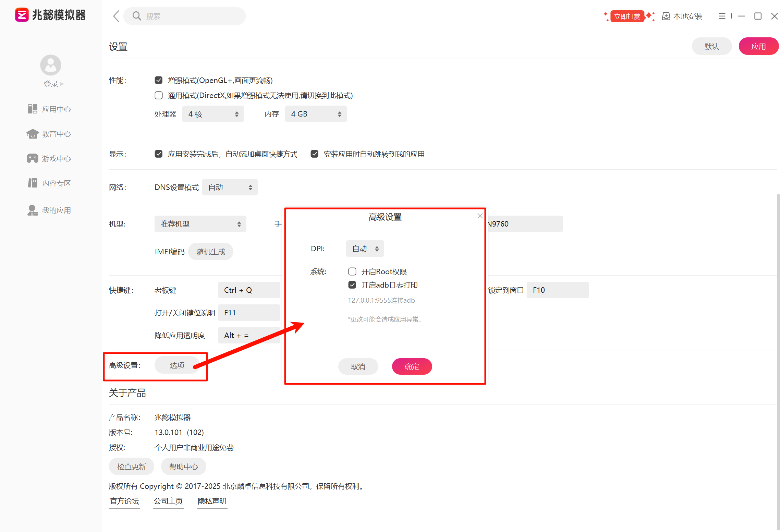Image resolution: width=781 pixels, height=532 pixels.
Task: Toggle 增强模式(OpenGL+) checkbox
Action: (x=158, y=80)
